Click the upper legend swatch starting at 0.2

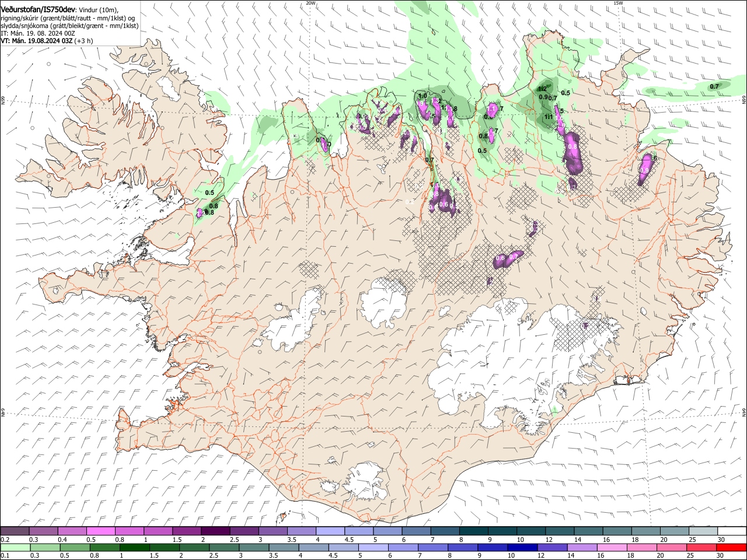(15, 531)
